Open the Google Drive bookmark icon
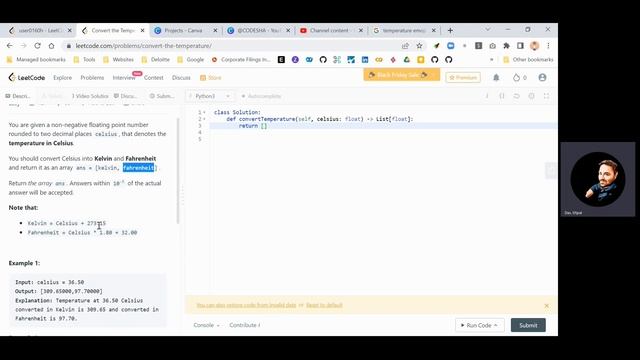The height and width of the screenshot is (360, 640). tap(407, 60)
